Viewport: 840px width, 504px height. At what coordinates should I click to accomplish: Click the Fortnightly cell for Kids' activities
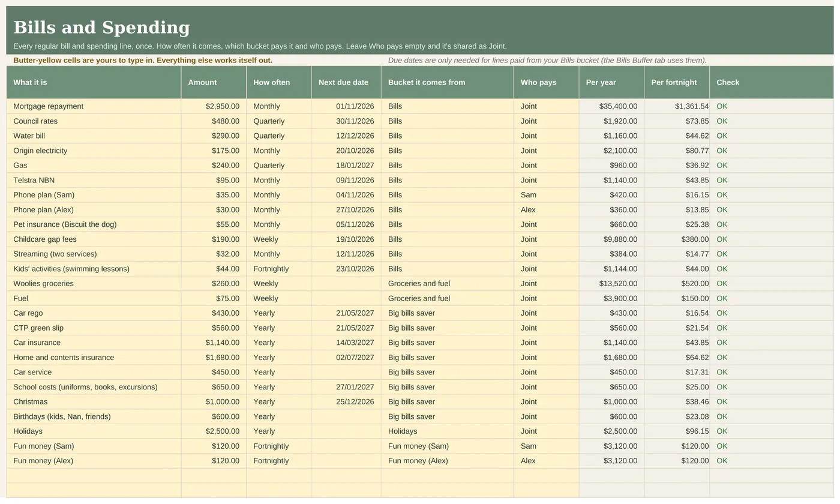tap(279, 269)
